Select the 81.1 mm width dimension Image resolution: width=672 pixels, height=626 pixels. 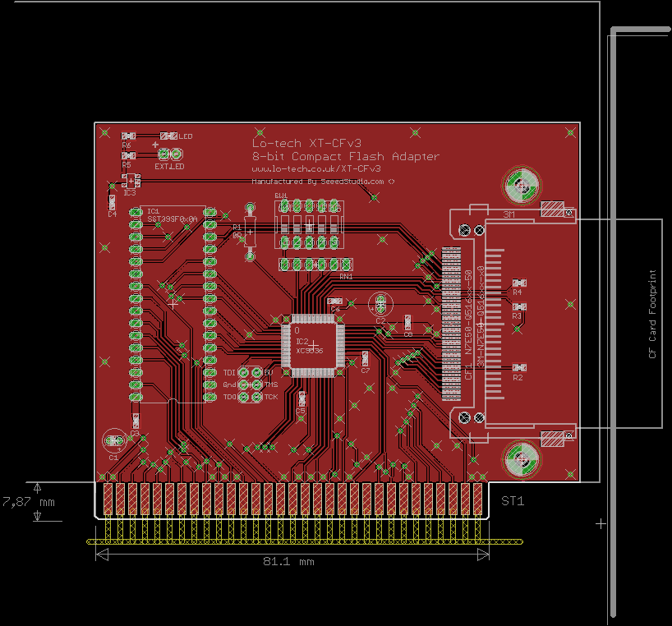tap(288, 562)
